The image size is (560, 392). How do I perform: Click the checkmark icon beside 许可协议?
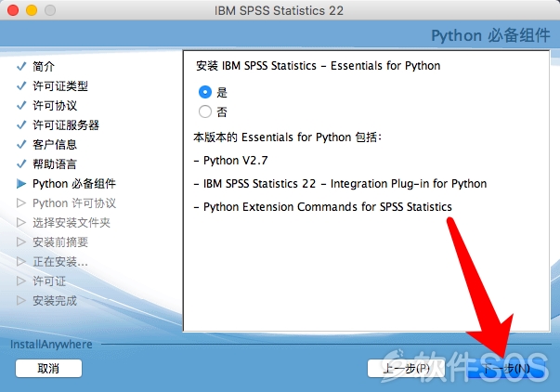click(x=21, y=105)
